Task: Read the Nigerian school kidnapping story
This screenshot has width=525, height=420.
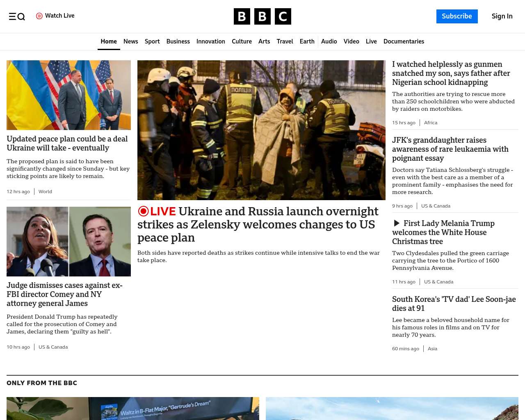Action: pos(451,73)
